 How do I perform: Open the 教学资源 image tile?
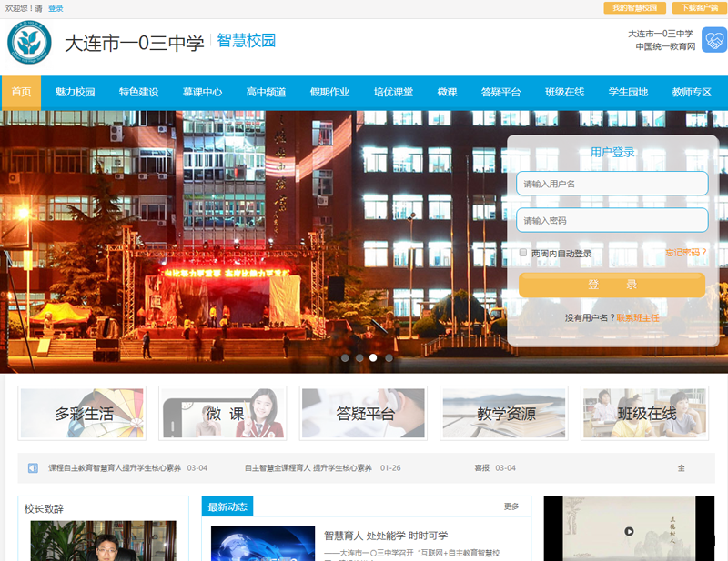click(x=504, y=414)
